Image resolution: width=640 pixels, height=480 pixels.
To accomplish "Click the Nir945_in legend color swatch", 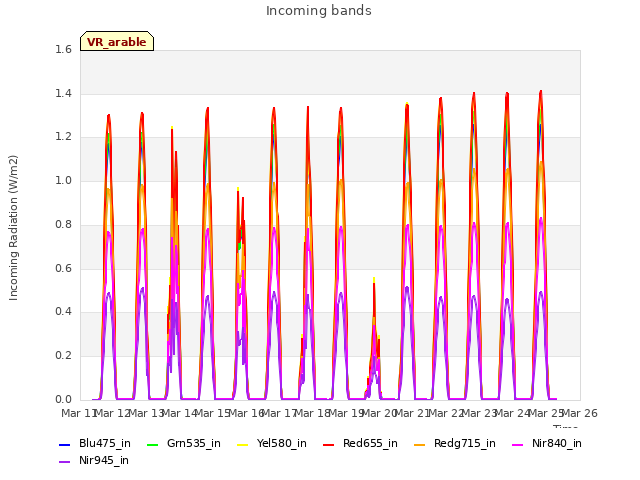I will [65, 462].
